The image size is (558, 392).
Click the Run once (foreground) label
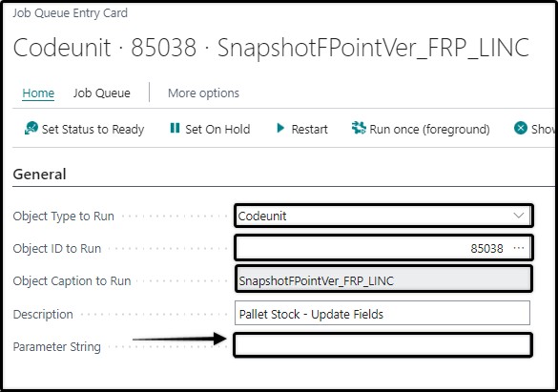tap(429, 129)
